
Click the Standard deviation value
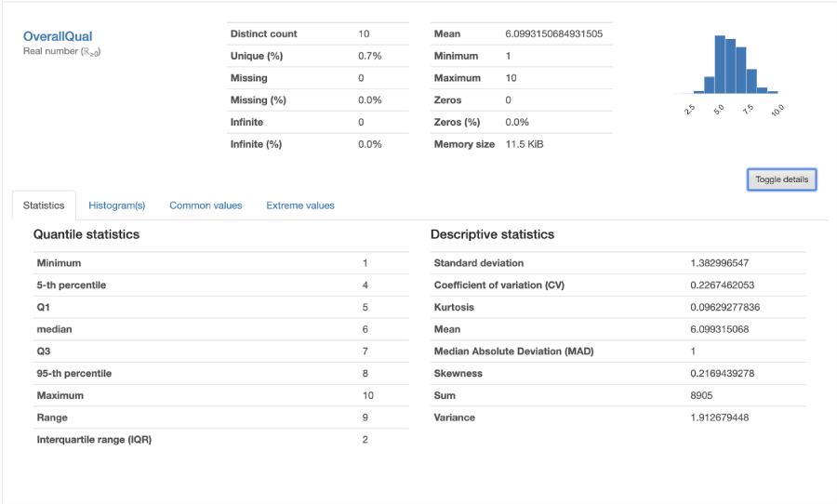click(719, 262)
